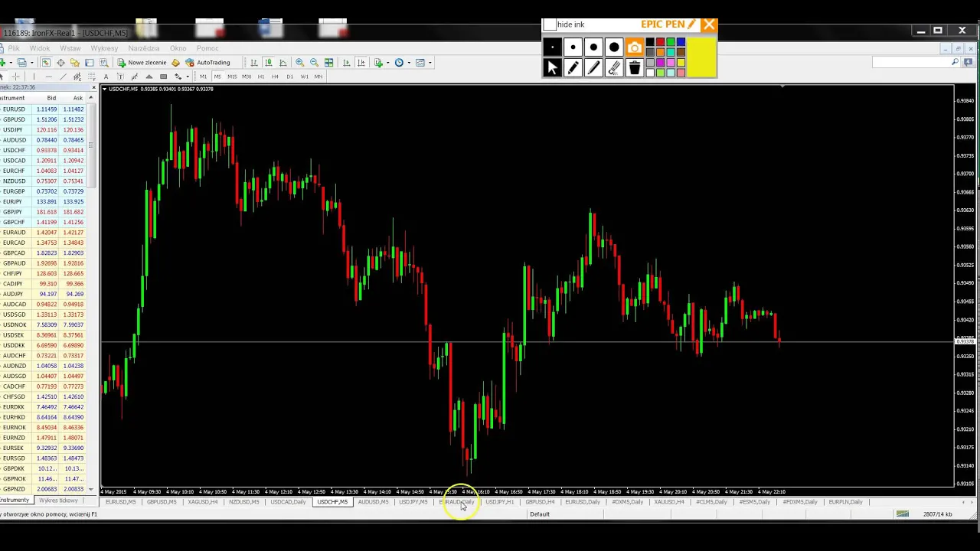Select Epic Pen highlighter tool

coord(593,68)
